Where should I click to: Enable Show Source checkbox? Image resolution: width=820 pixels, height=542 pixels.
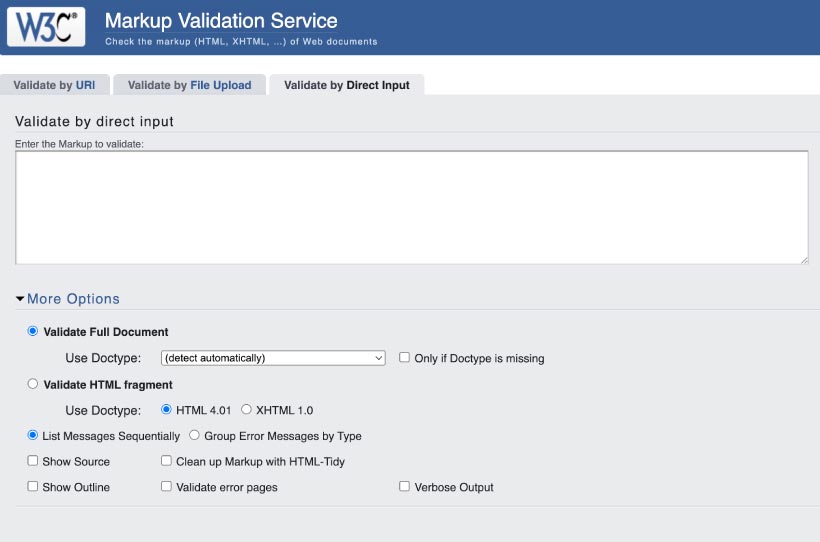[32, 460]
